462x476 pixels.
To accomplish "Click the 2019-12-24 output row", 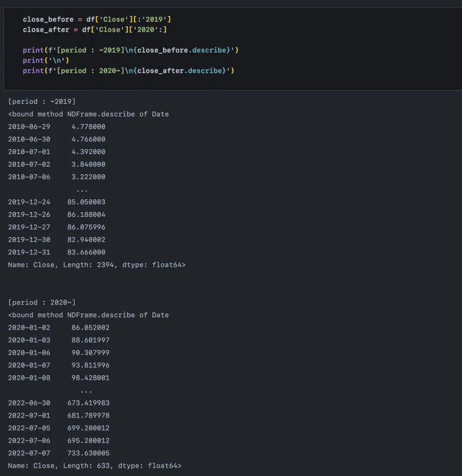I will click(x=57, y=202).
